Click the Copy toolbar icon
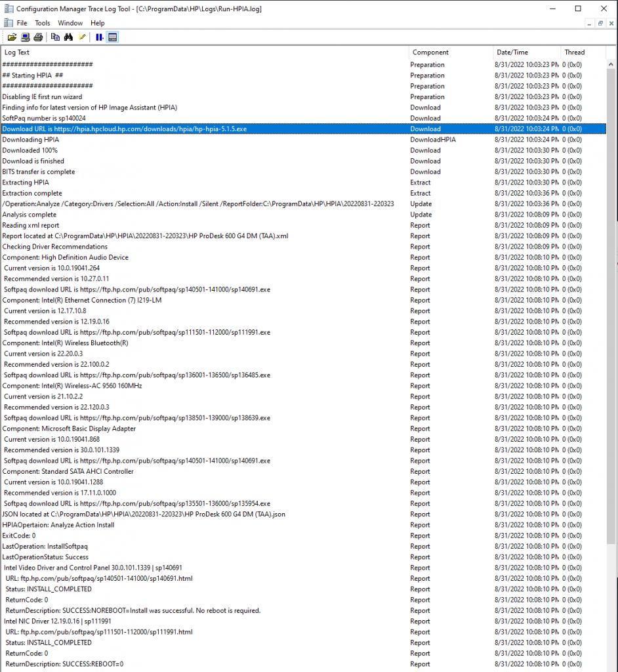The height and width of the screenshot is (672, 618). coord(55,37)
